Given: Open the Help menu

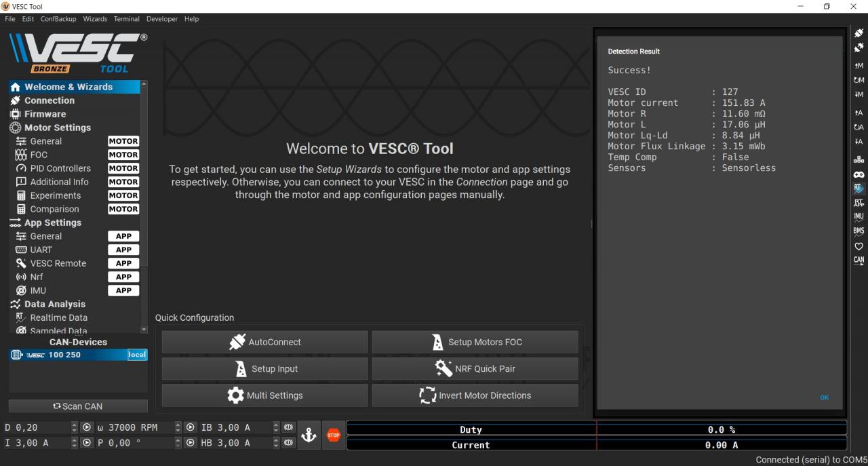Looking at the screenshot, I should click(192, 19).
